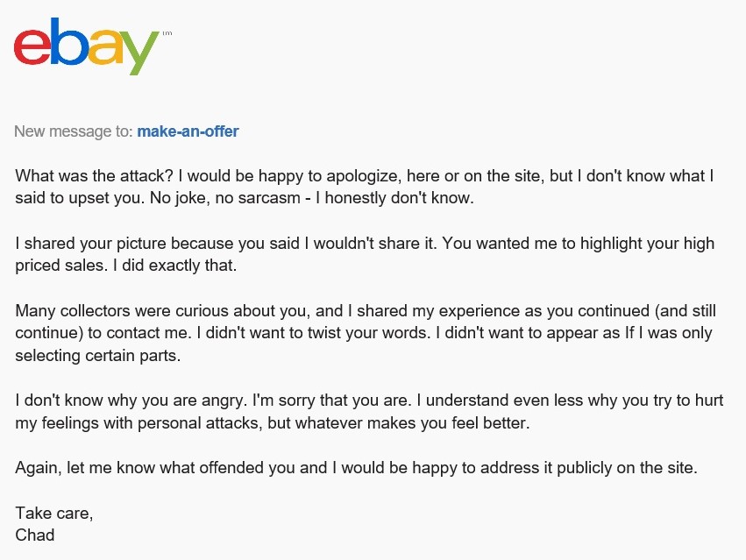The width and height of the screenshot is (746, 560).
Task: Click the line starting 'Many collectors were curious'
Action: pyautogui.click(x=366, y=311)
